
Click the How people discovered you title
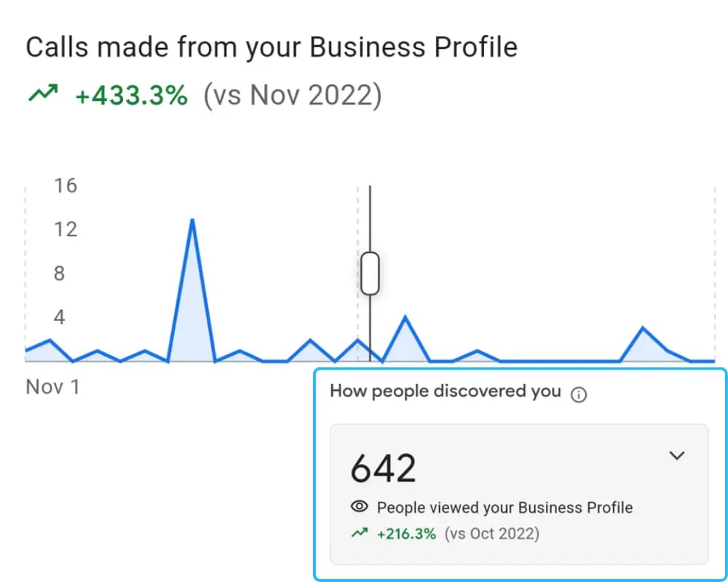coord(446,391)
